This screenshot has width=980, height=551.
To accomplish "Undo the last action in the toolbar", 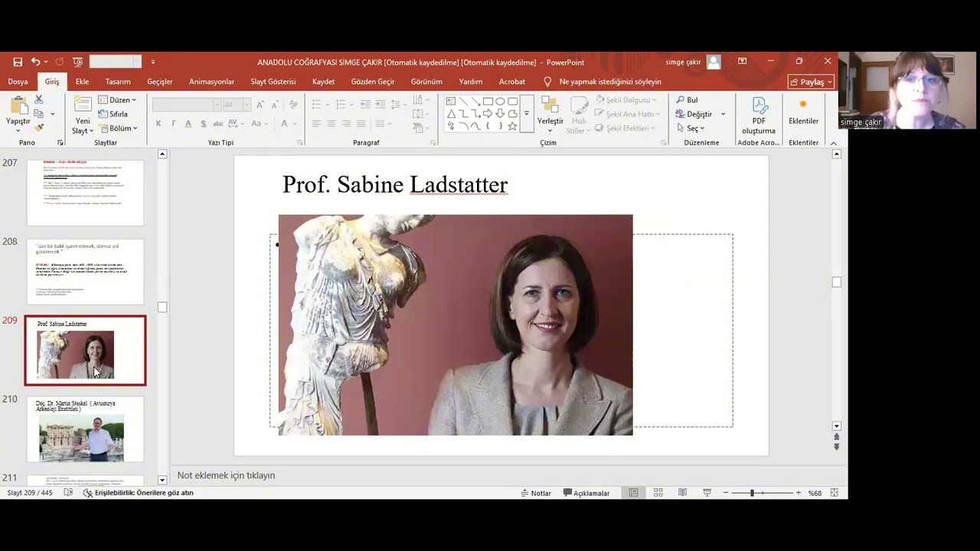I will click(35, 62).
